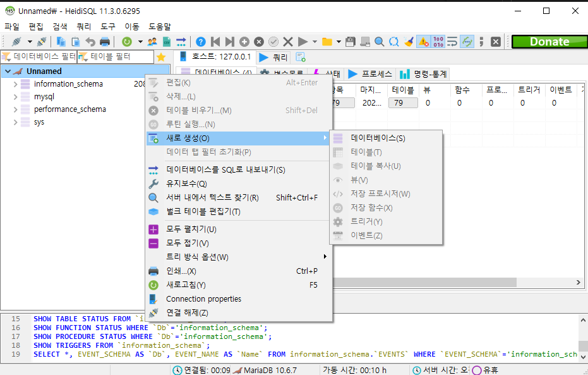Image resolution: width=588 pixels, height=375 pixels.
Task: Click the green refresh icon in toolbar
Action: point(127,42)
